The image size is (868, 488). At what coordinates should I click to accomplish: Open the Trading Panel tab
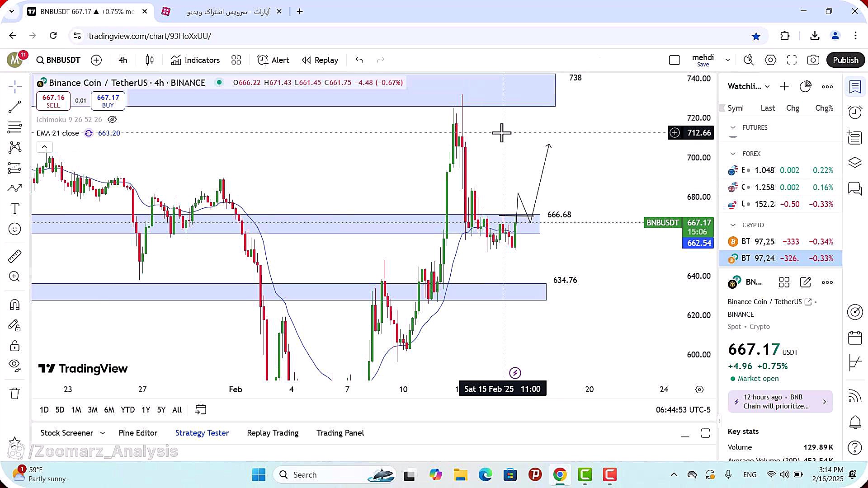340,433
